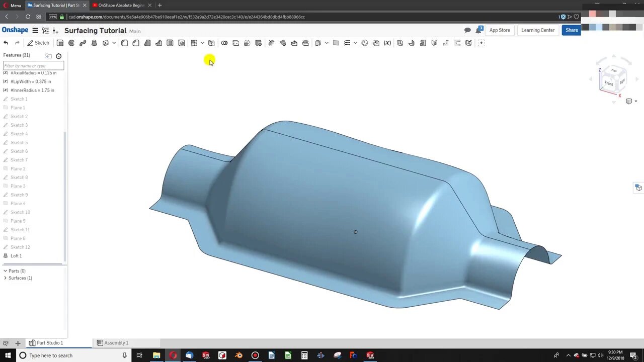Click the Onshape logo
Viewport: 644px width, 362px height.
(x=15, y=30)
